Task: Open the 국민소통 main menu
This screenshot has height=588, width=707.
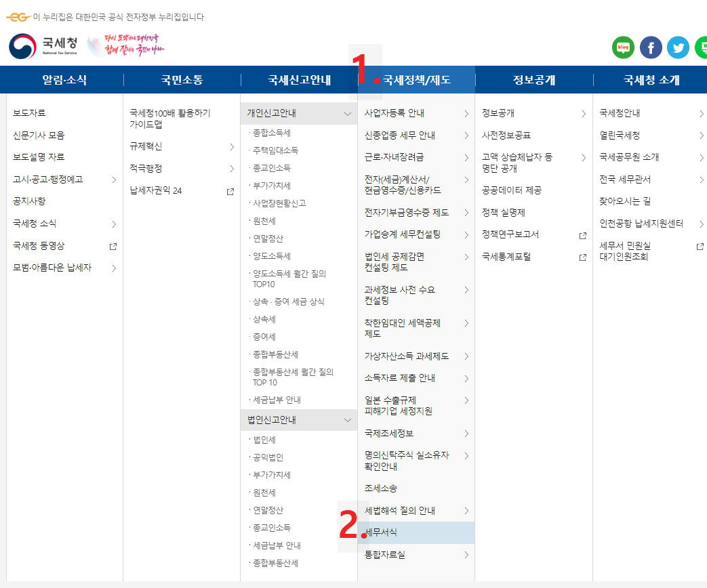Action: pos(182,80)
